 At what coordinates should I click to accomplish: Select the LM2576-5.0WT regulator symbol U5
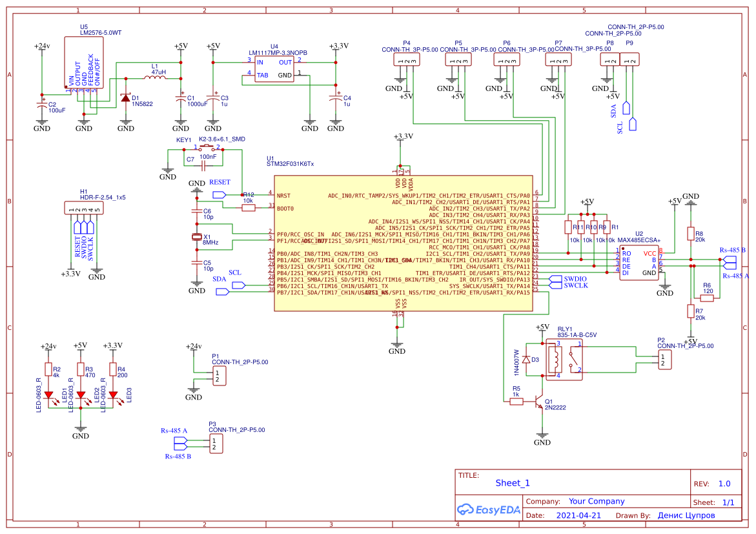coord(83,61)
